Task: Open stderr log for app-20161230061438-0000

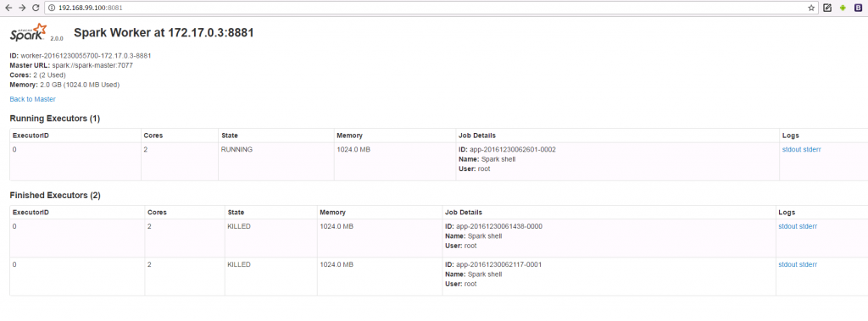Action: pos(809,226)
